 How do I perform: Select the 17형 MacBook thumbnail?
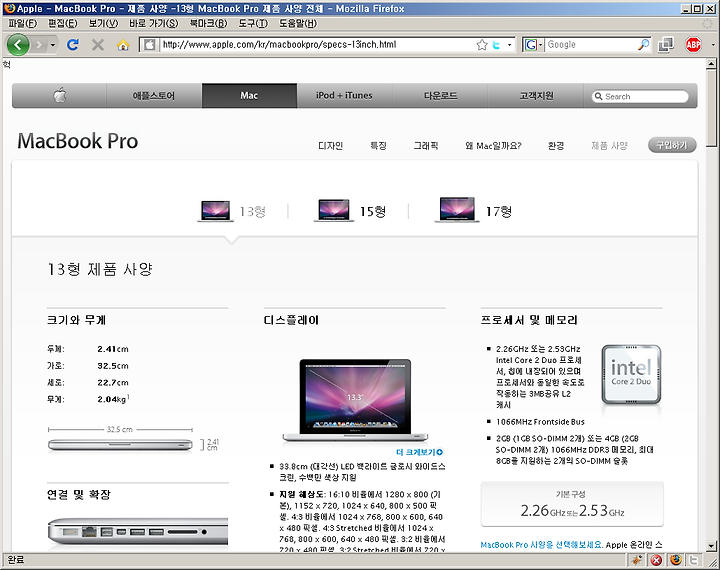coord(457,209)
